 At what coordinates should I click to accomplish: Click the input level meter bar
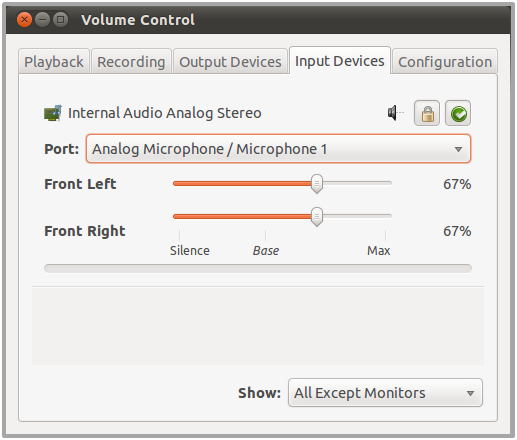tap(258, 268)
